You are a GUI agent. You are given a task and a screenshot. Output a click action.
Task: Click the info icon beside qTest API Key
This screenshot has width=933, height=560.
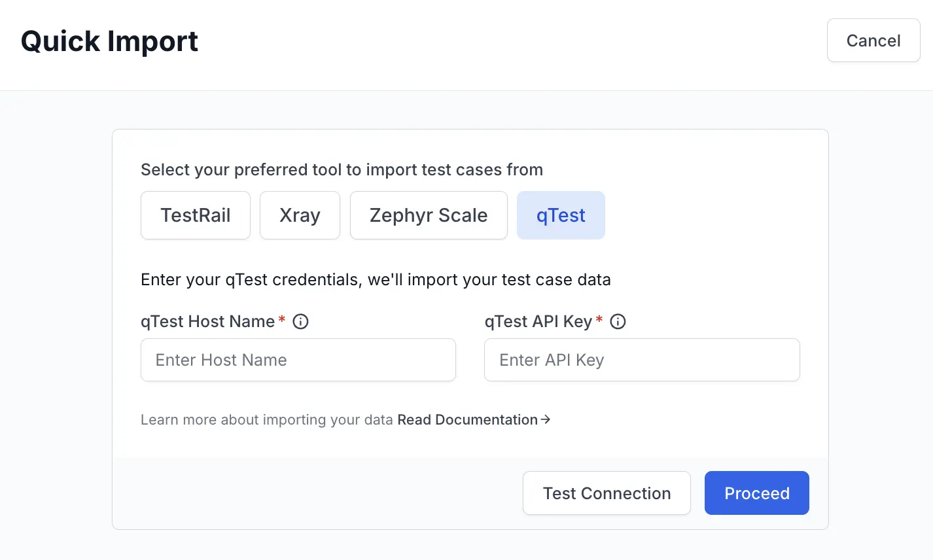618,322
